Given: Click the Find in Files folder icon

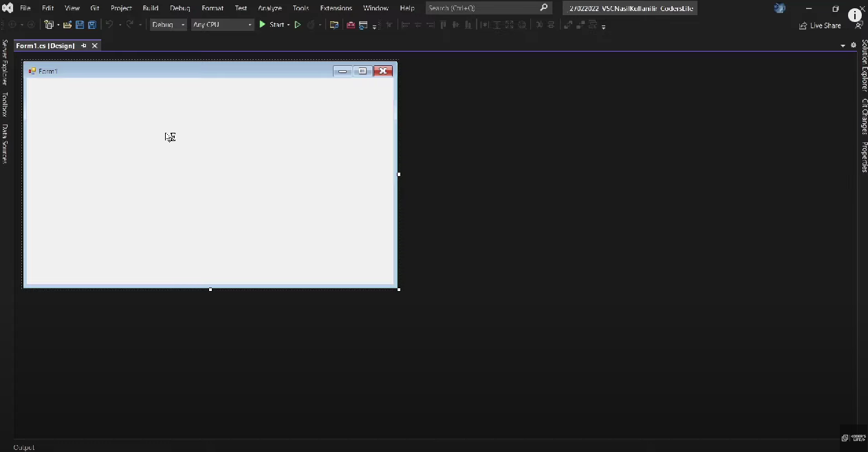Looking at the screenshot, I should pyautogui.click(x=334, y=25).
